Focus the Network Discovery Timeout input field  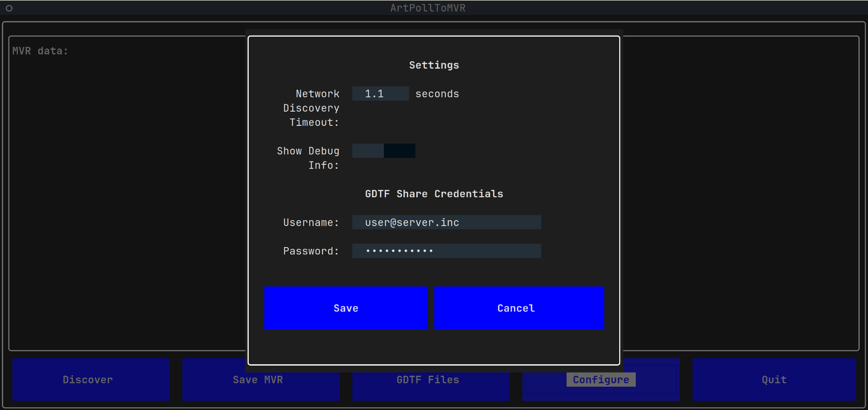(x=380, y=94)
